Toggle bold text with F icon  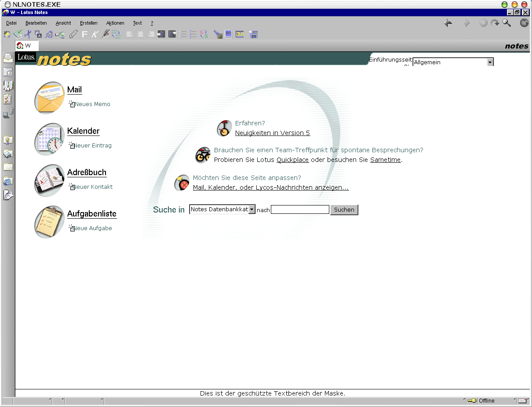pos(84,34)
